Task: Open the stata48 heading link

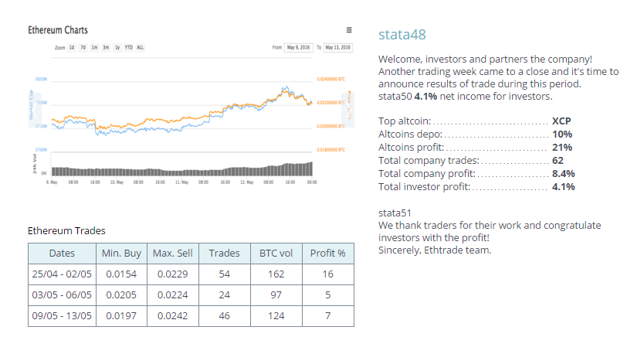Action: point(402,35)
